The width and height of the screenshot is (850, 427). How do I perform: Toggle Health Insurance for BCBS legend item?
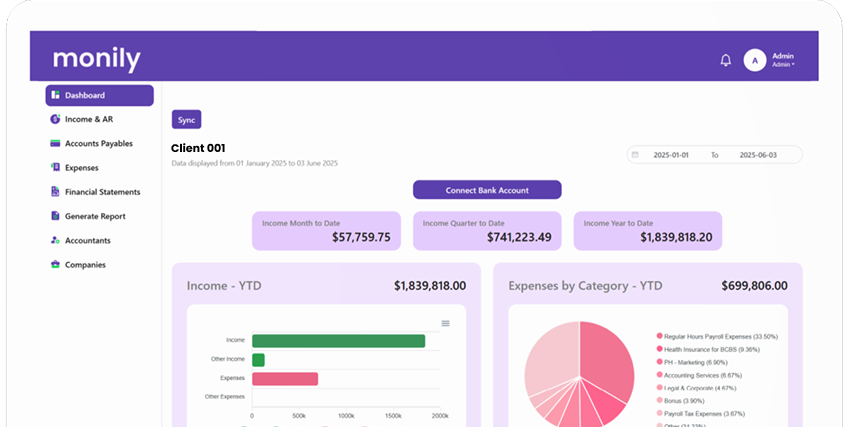[711, 349]
